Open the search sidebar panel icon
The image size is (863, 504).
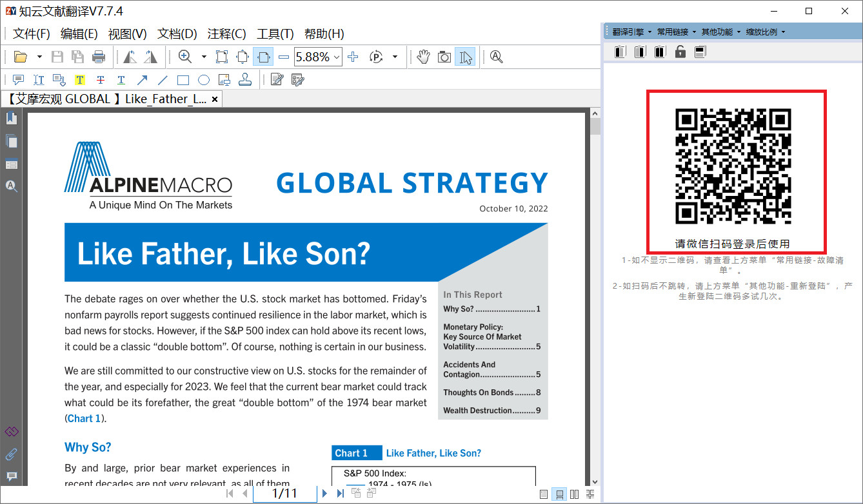12,186
